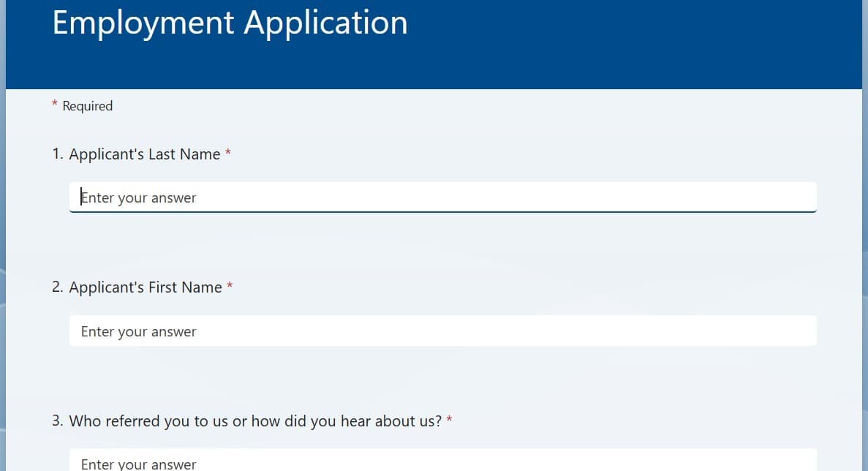
Task: Click the Employment Application form title
Action: [x=230, y=23]
